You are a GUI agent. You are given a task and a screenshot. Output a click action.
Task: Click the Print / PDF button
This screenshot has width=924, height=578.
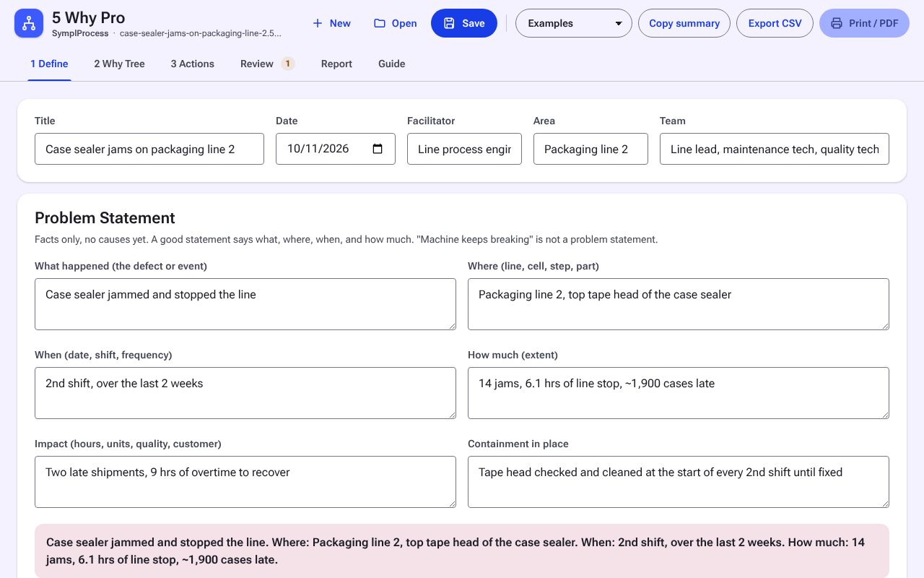tap(864, 23)
